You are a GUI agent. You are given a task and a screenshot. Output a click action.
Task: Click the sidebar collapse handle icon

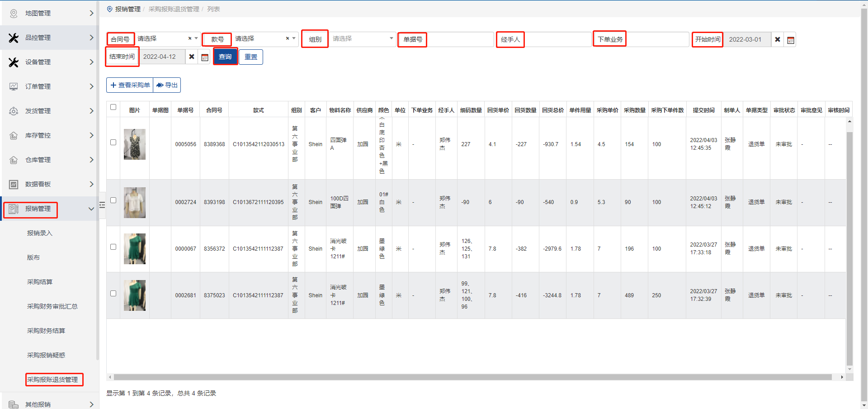coord(102,205)
